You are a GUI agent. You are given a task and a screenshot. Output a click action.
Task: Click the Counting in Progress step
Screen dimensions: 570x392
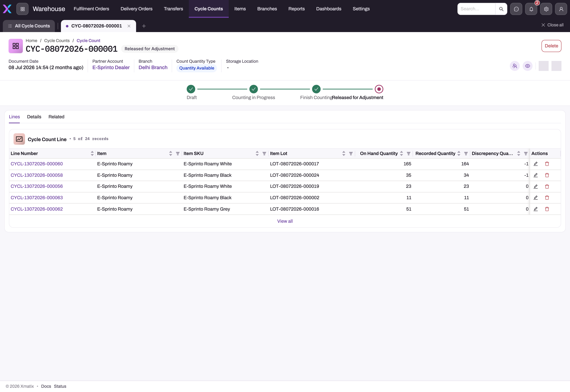pyautogui.click(x=254, y=89)
